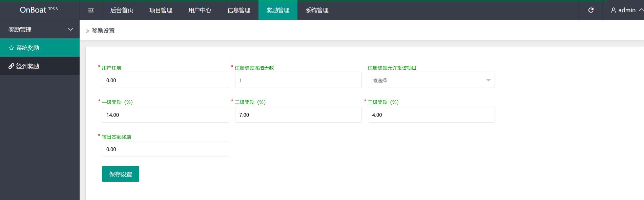The height and width of the screenshot is (200, 644).
Task: Focus the 用户注册 input field
Action: (165, 80)
